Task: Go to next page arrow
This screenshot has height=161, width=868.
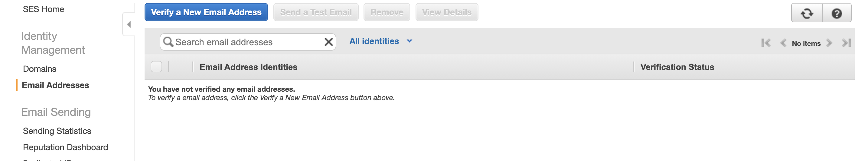Action: [829, 43]
